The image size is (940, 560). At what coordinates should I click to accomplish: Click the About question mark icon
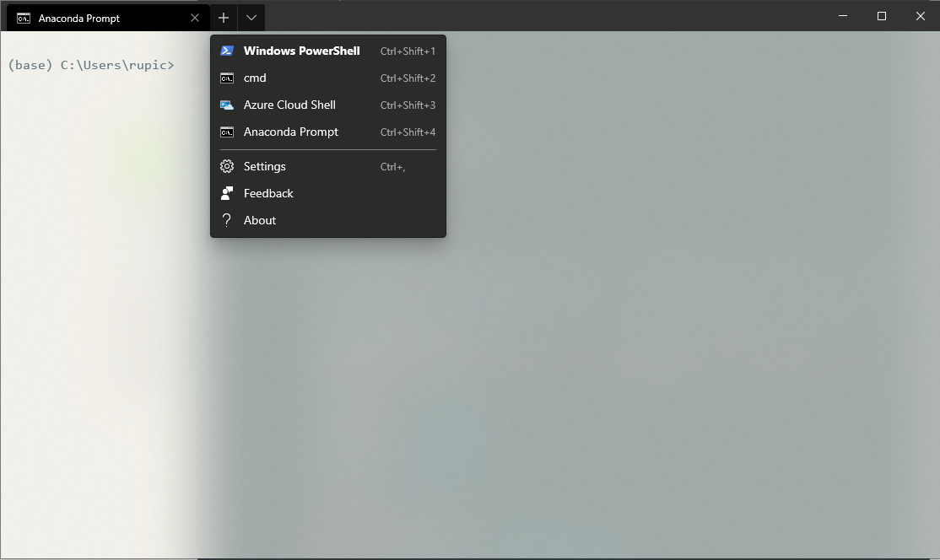pos(227,220)
